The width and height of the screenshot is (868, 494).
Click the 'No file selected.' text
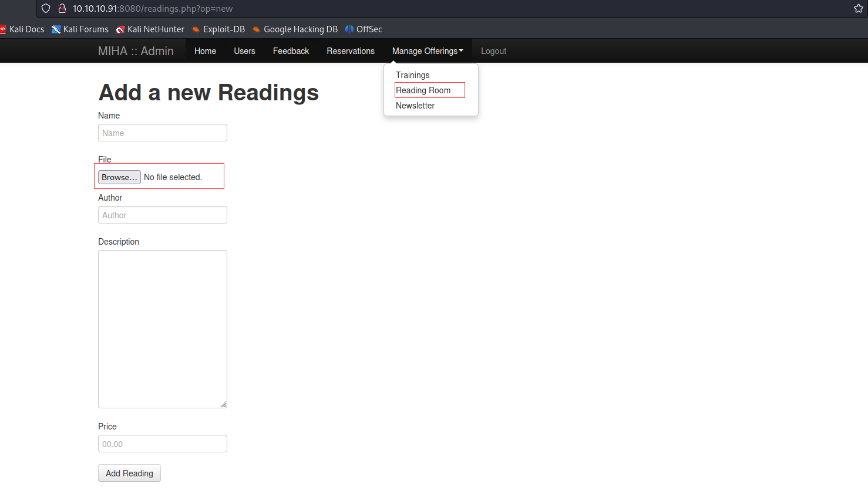click(x=173, y=177)
